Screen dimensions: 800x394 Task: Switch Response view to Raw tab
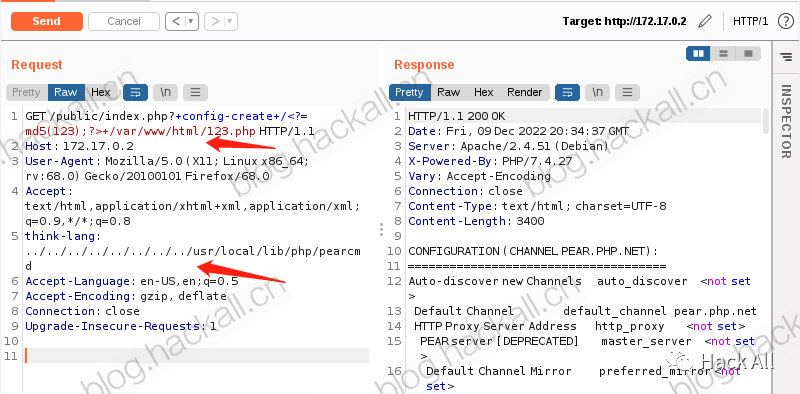click(x=448, y=92)
